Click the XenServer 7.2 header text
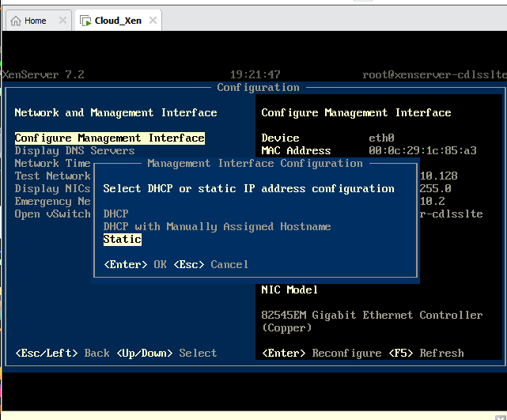 44,74
